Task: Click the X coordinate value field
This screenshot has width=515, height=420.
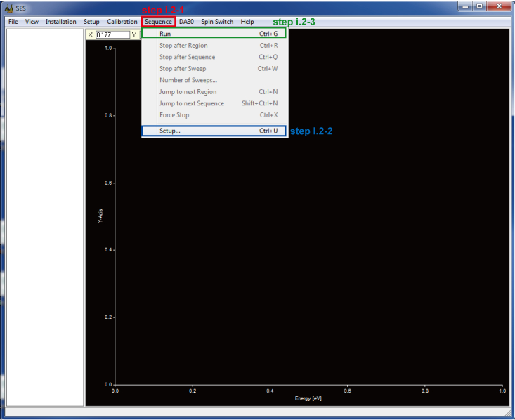Action: (x=112, y=34)
